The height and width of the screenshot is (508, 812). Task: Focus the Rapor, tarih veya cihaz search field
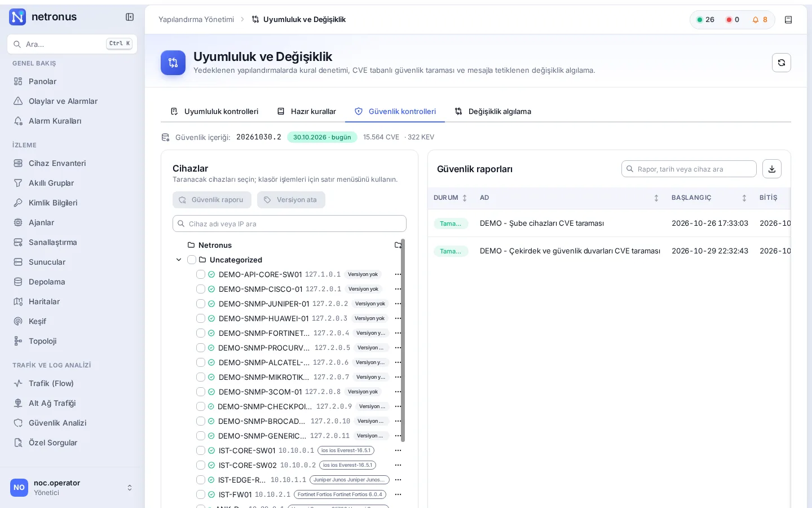[689, 169]
